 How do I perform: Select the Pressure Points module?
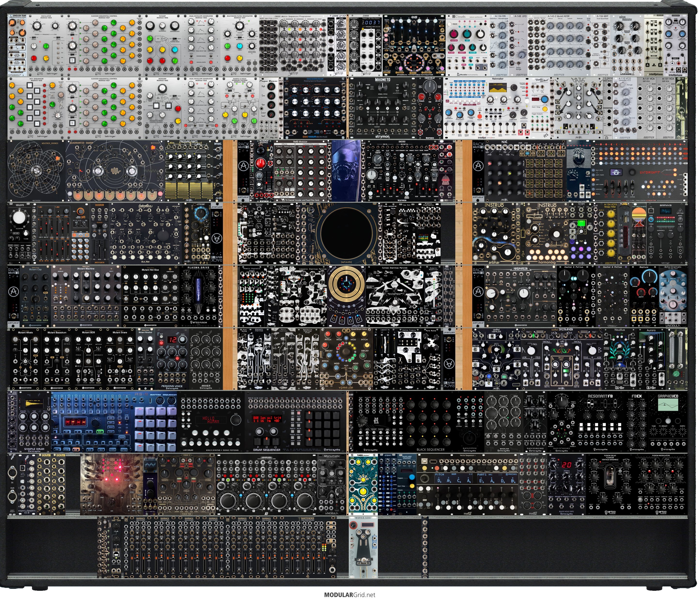[x=189, y=171]
